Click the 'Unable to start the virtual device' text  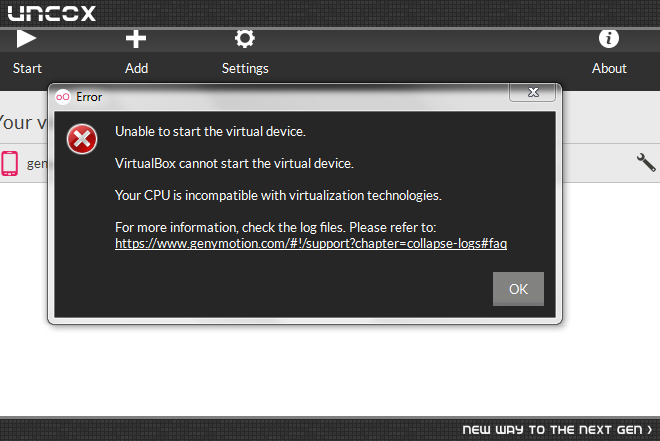pos(210,132)
